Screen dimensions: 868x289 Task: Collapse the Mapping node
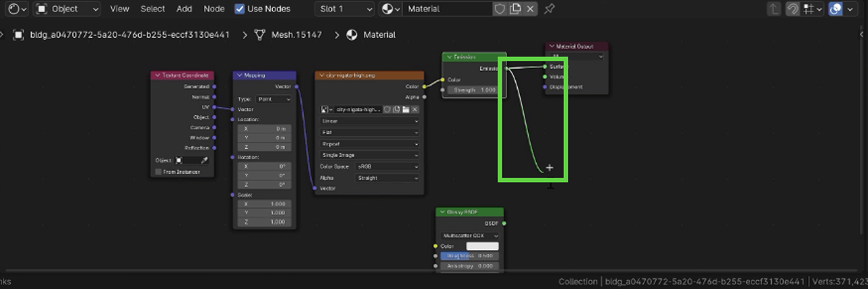[239, 75]
